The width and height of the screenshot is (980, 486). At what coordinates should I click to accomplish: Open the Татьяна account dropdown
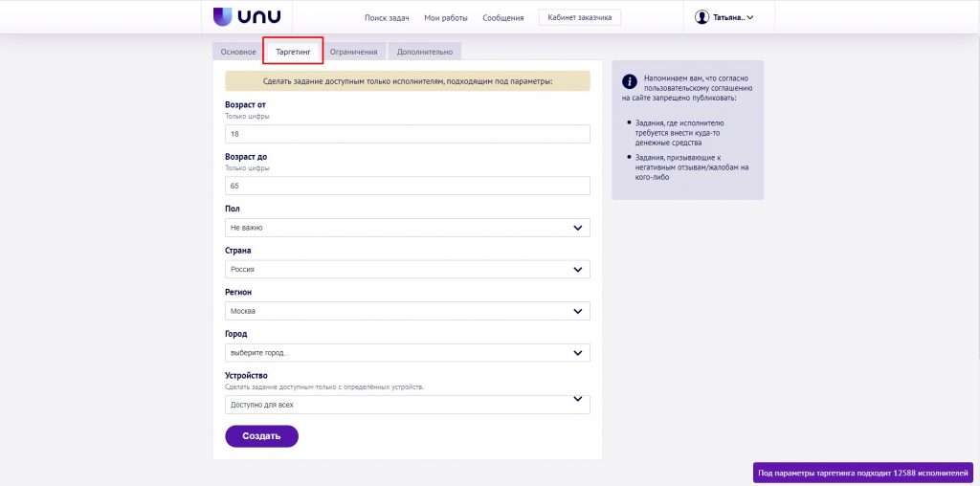click(x=733, y=18)
